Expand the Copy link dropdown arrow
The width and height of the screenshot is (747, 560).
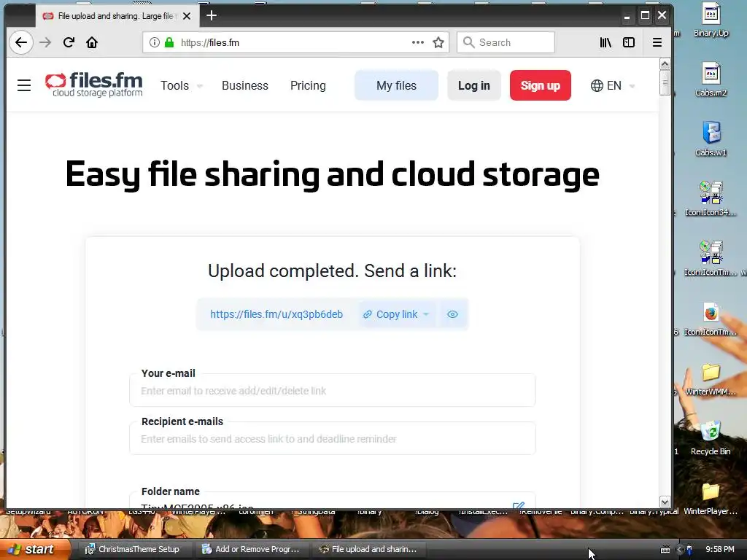click(426, 314)
